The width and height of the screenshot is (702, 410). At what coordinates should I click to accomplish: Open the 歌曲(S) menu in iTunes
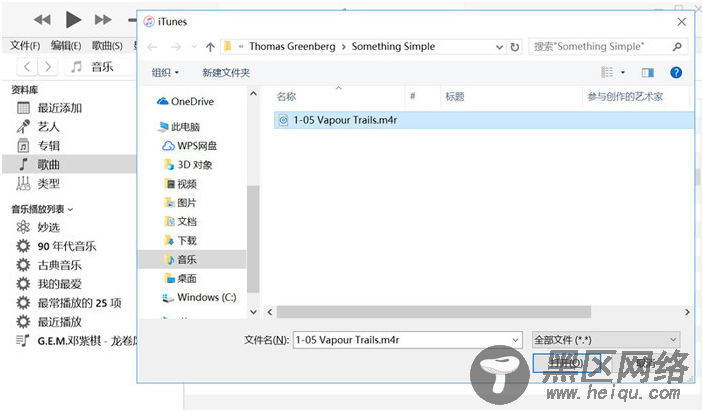pos(107,45)
